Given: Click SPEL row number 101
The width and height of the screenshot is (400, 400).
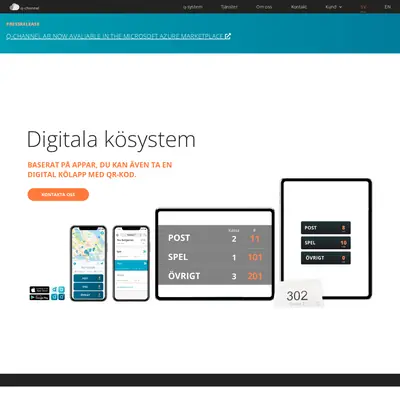Looking at the screenshot, I should point(255,257).
